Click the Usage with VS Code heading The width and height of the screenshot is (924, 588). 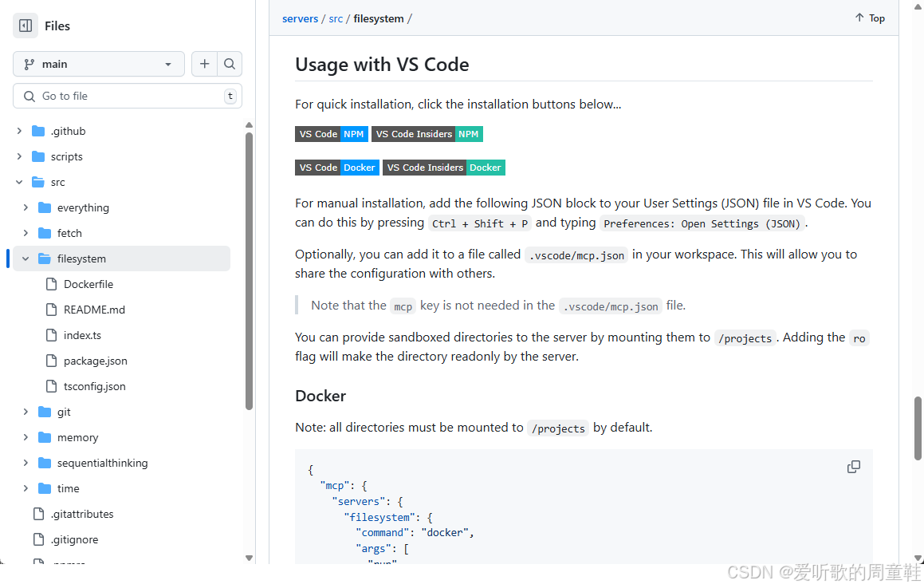tap(382, 65)
